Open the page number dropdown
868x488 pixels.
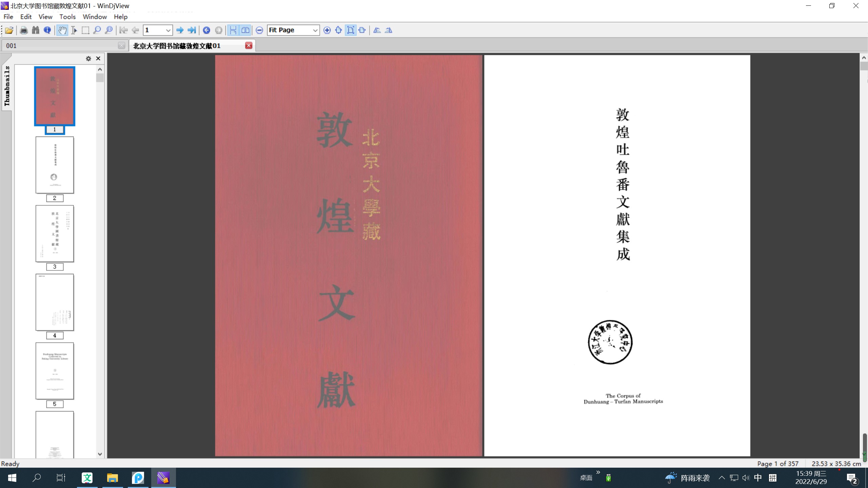[x=168, y=30]
